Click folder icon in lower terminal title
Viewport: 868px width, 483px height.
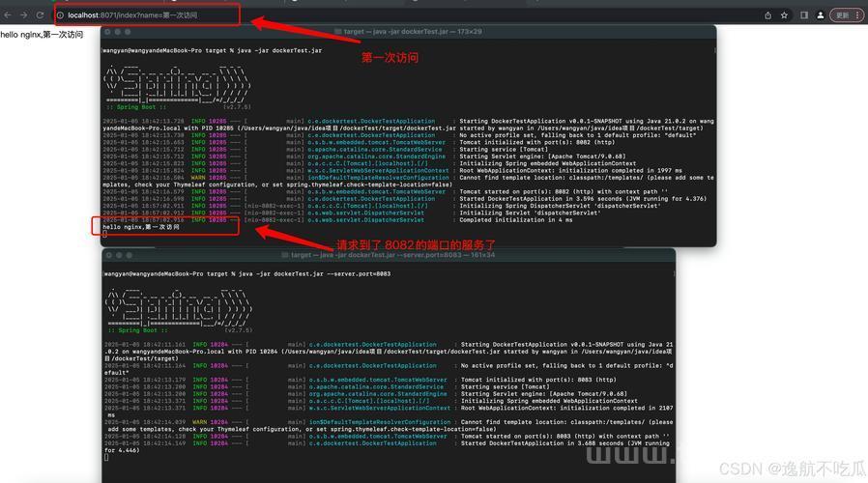point(285,255)
